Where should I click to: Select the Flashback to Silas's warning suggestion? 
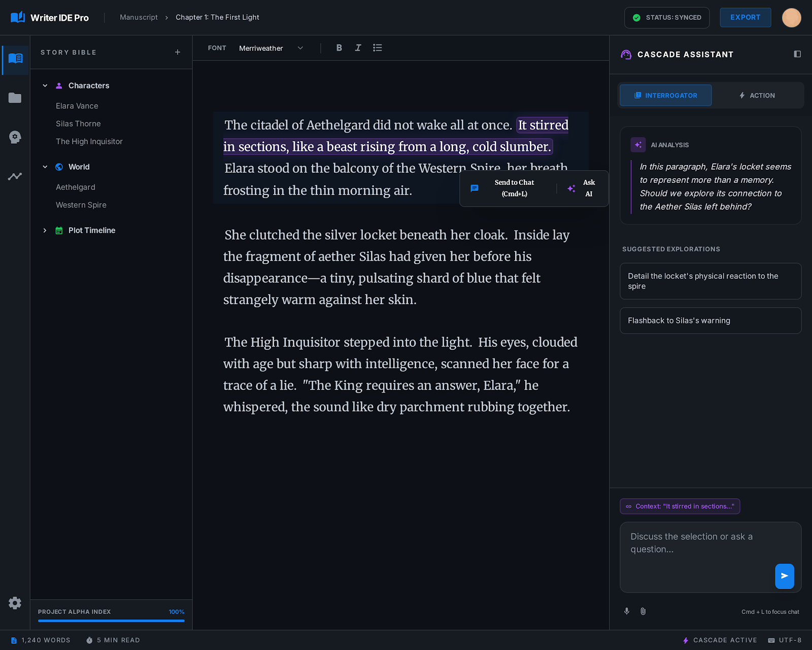(710, 320)
